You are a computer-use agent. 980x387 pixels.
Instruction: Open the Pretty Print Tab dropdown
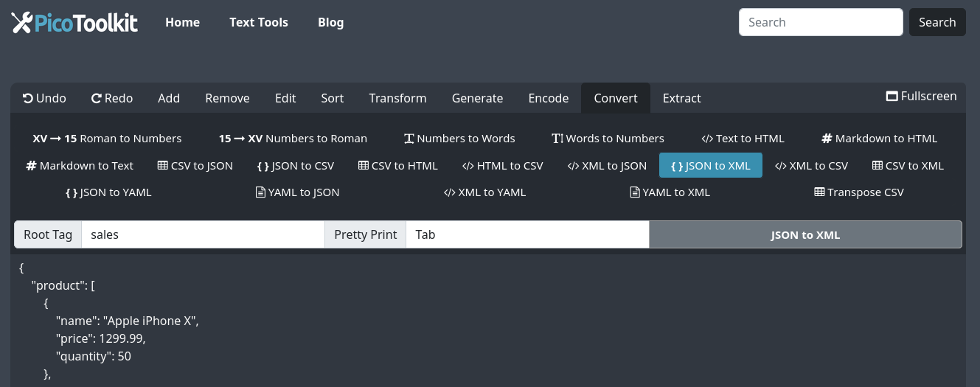[527, 234]
